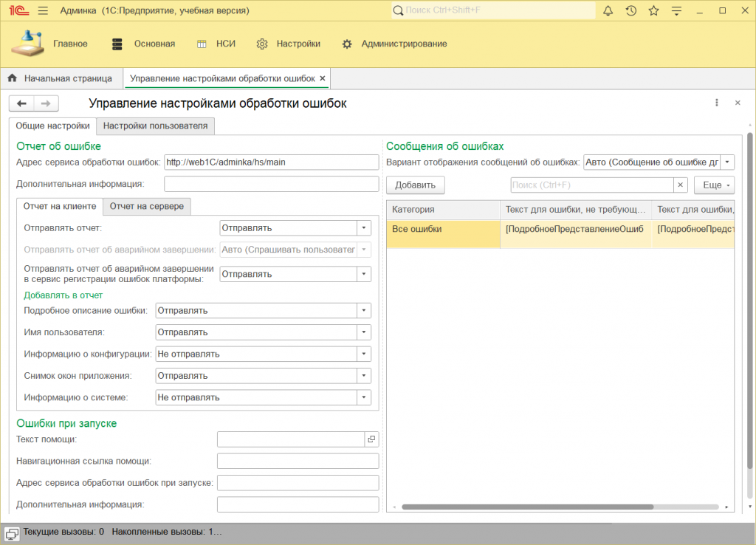The height and width of the screenshot is (545, 756).
Task: Click open button in Текст помощи field
Action: point(371,439)
